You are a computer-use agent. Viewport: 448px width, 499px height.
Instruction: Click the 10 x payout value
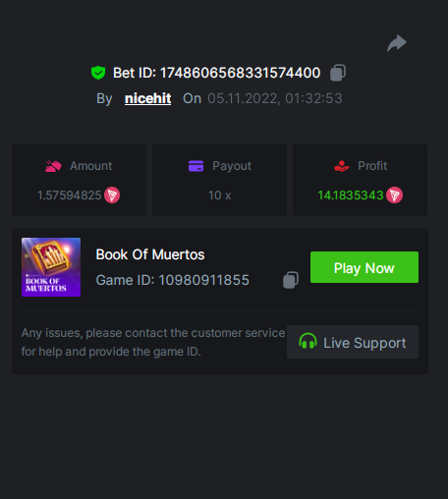220,195
